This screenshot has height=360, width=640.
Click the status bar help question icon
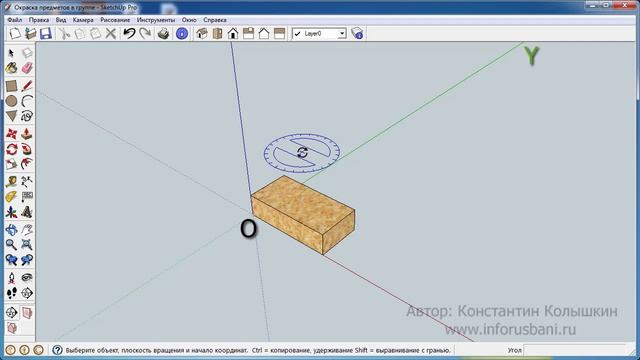coord(58,350)
